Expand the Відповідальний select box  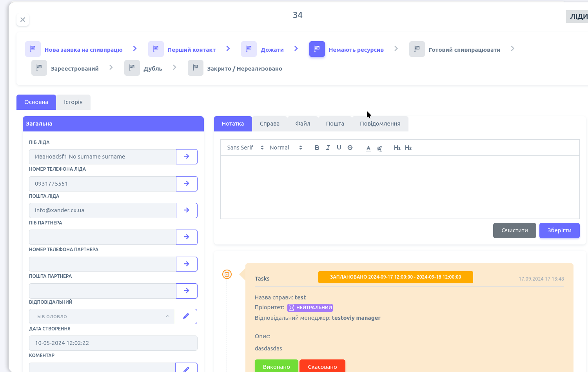[102, 316]
